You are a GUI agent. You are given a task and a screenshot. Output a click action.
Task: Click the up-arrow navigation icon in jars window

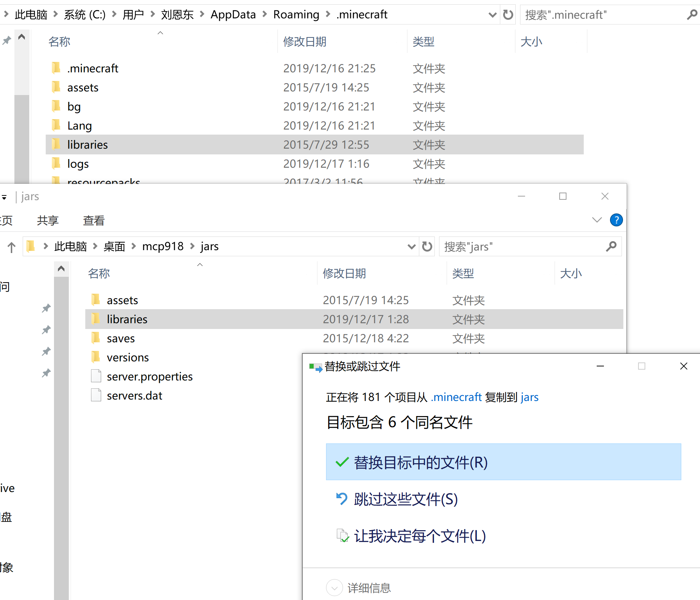coord(12,247)
